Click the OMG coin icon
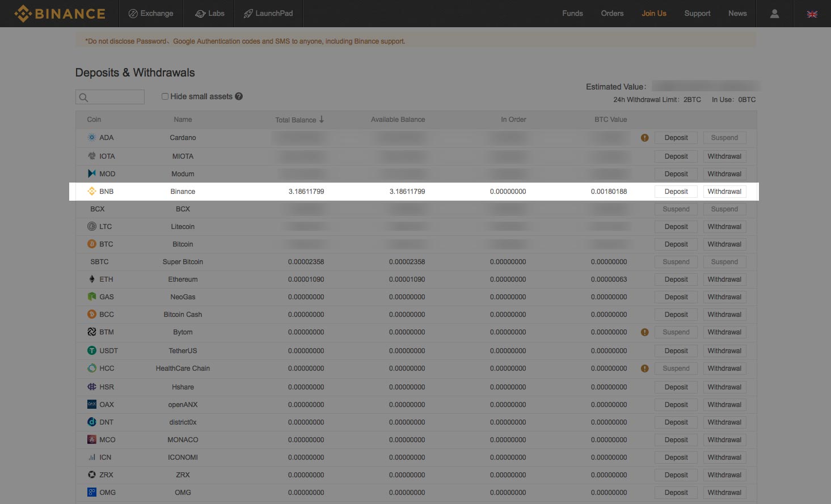Screen dimensions: 831x504 coord(92,492)
